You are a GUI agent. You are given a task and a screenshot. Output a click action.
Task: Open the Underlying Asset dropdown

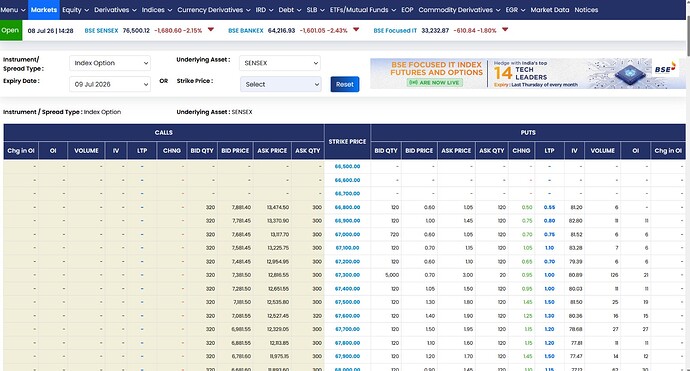pyautogui.click(x=280, y=63)
